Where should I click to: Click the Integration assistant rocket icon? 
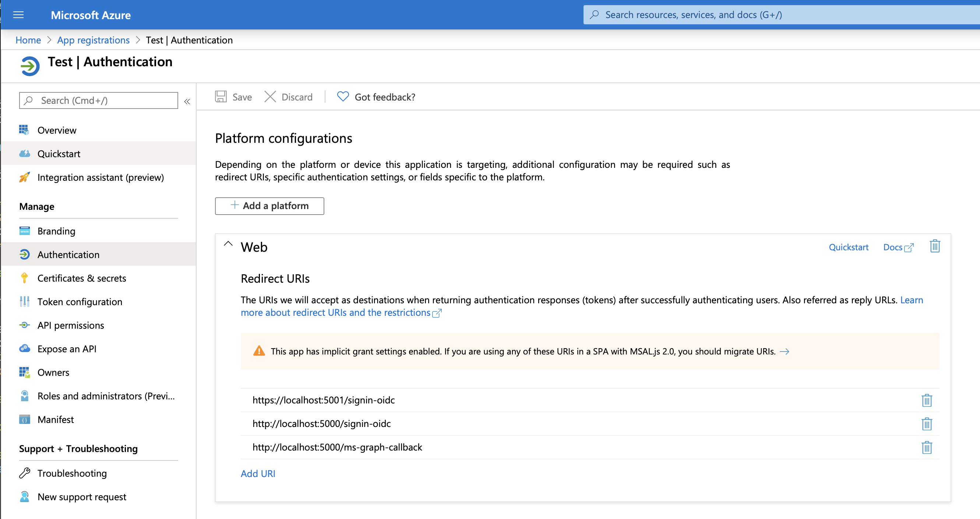pyautogui.click(x=24, y=177)
